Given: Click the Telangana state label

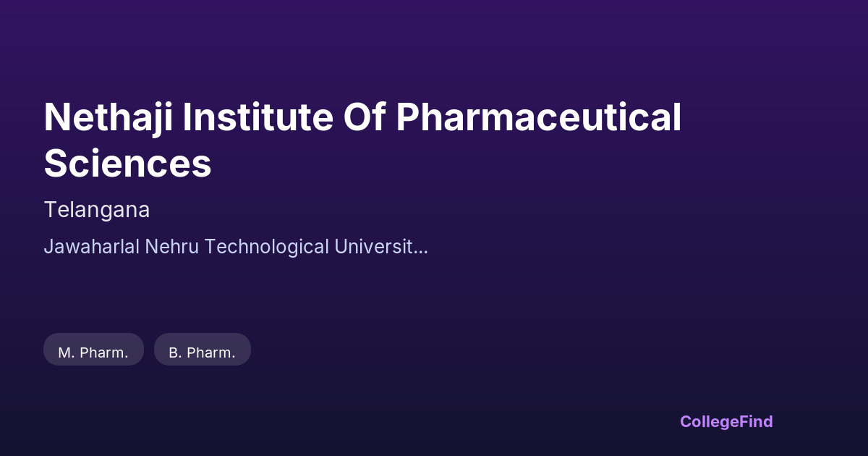Looking at the screenshot, I should click(x=97, y=210).
